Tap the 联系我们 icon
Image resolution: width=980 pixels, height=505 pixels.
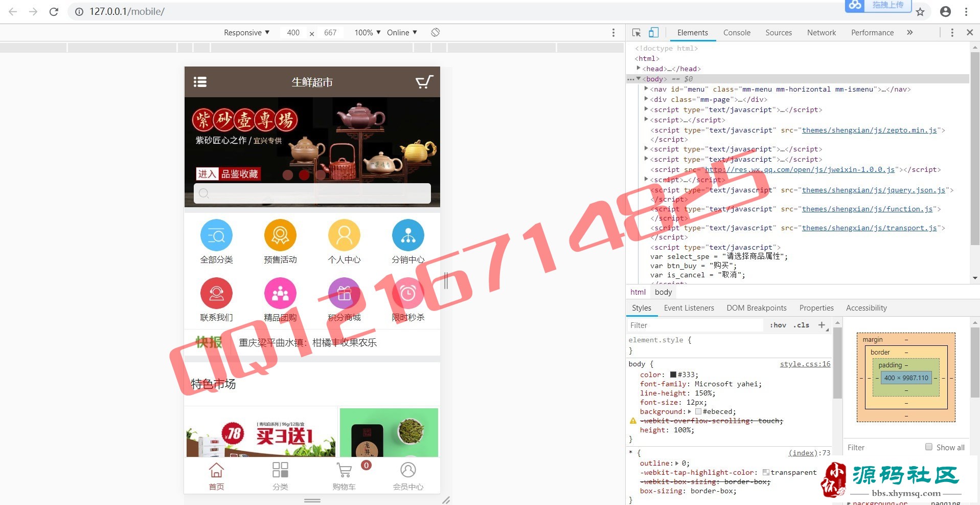[216, 293]
